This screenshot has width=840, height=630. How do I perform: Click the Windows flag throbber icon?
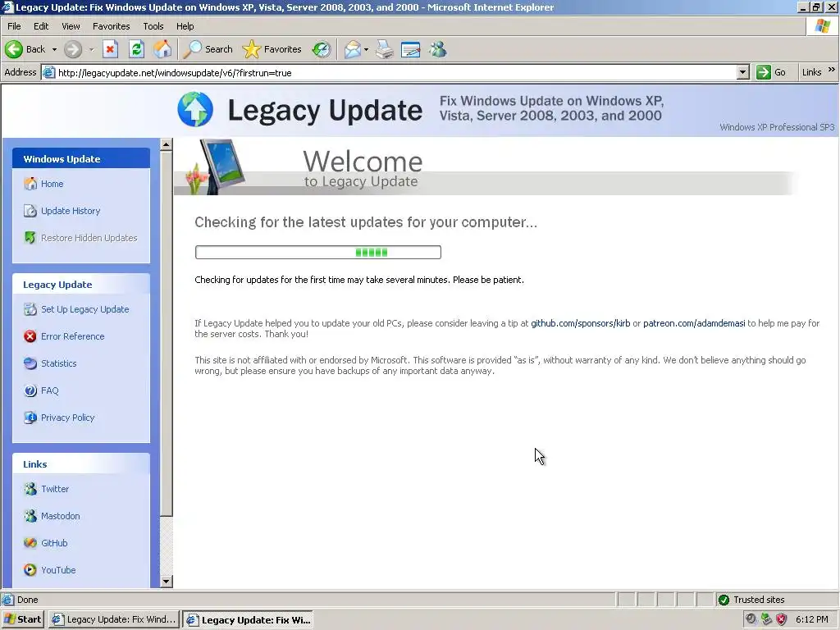click(x=823, y=26)
